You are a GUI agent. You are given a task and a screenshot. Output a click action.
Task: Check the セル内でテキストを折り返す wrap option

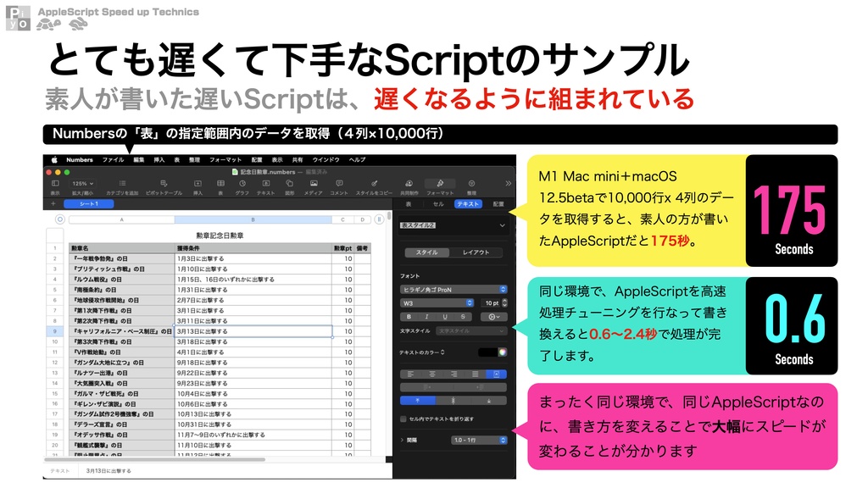point(404,419)
